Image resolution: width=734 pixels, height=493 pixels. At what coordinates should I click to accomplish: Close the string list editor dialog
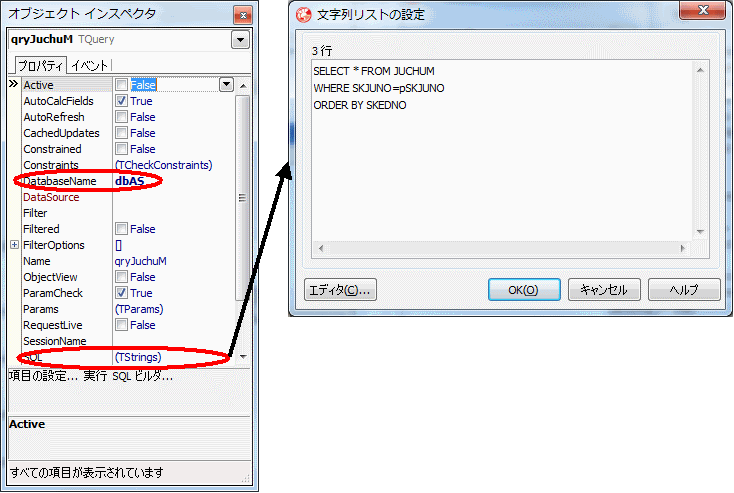[x=702, y=10]
